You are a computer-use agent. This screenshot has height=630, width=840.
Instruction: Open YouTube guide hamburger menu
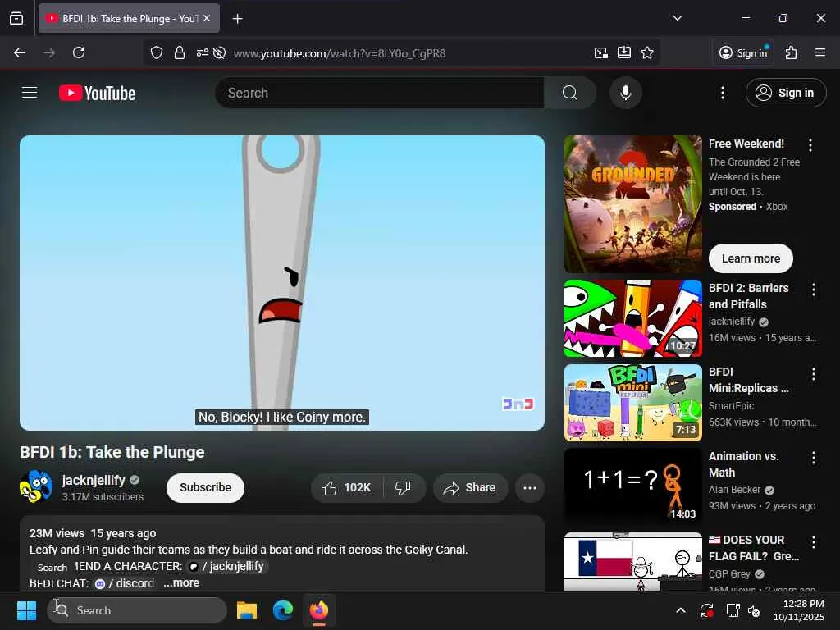30,93
